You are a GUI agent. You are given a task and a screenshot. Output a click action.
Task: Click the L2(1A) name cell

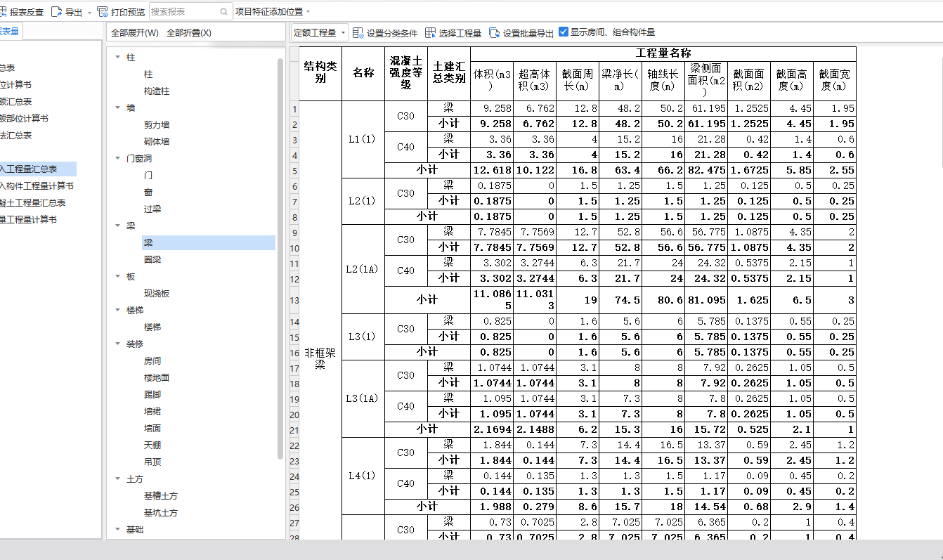pos(363,269)
